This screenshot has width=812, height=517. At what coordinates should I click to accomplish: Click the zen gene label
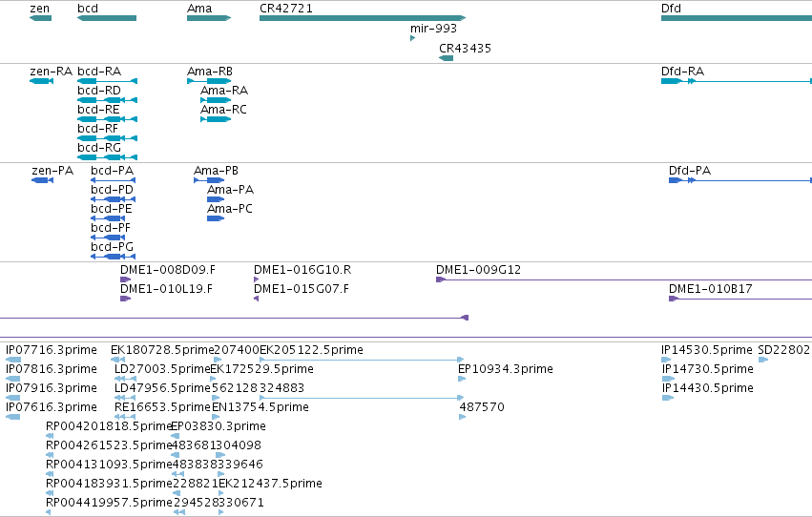click(x=40, y=9)
